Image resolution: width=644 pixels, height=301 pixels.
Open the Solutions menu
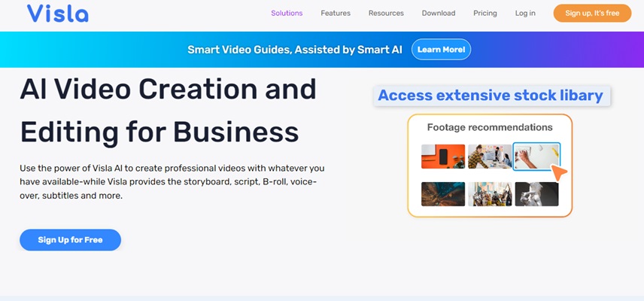pyautogui.click(x=287, y=13)
